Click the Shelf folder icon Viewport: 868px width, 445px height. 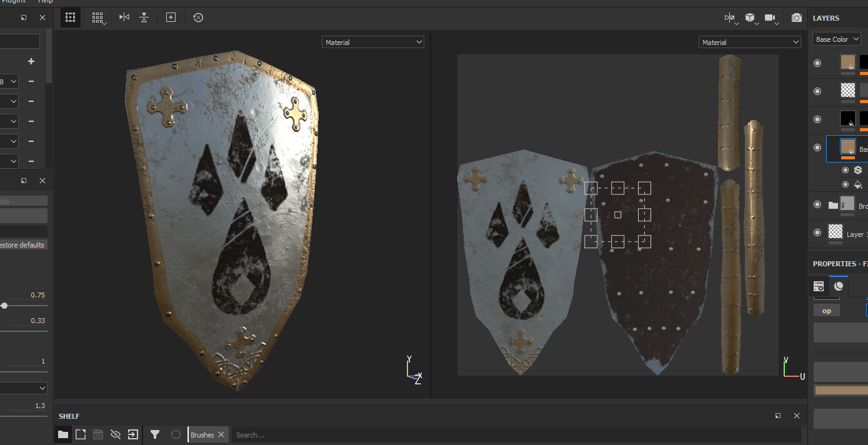click(63, 434)
